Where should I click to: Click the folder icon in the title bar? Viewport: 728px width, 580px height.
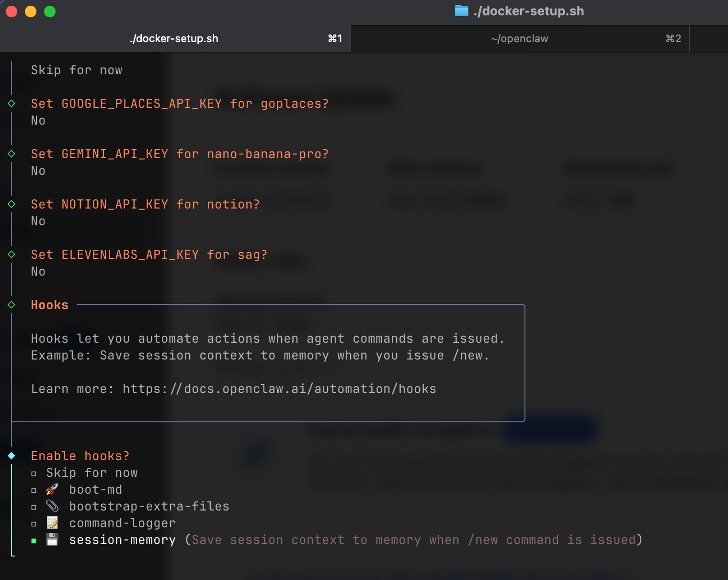coord(461,11)
